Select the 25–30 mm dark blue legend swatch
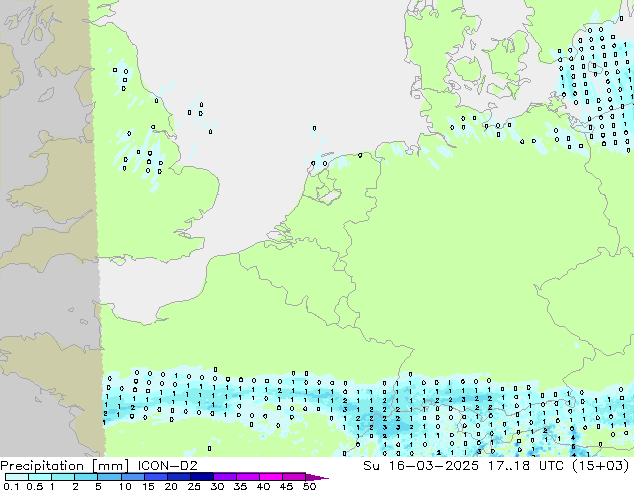The width and height of the screenshot is (634, 490). click(x=201, y=477)
